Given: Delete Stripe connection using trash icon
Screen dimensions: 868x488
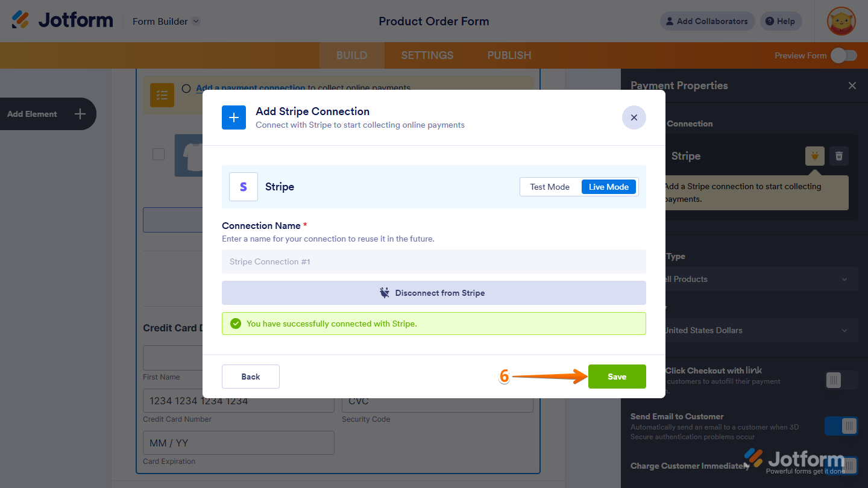Looking at the screenshot, I should [838, 156].
